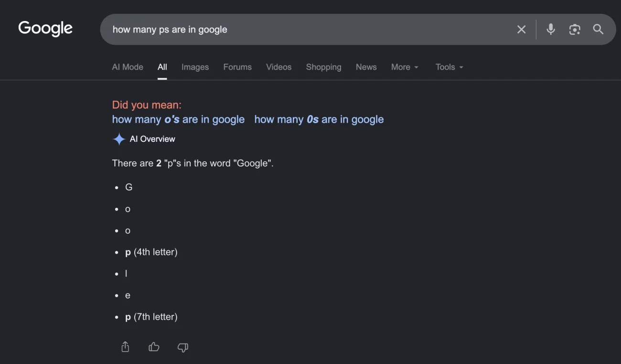Click suggestion "how many 0s are in google"
This screenshot has width=621, height=364.
coord(319,119)
